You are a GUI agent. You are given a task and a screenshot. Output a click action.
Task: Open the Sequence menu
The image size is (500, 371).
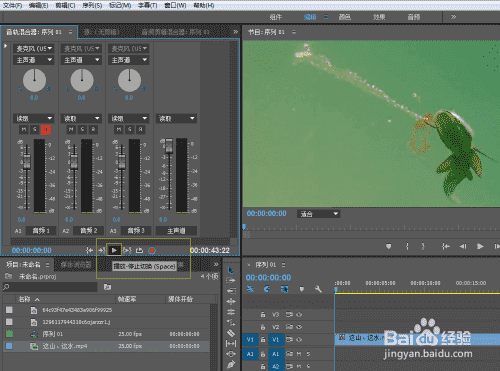pos(92,5)
